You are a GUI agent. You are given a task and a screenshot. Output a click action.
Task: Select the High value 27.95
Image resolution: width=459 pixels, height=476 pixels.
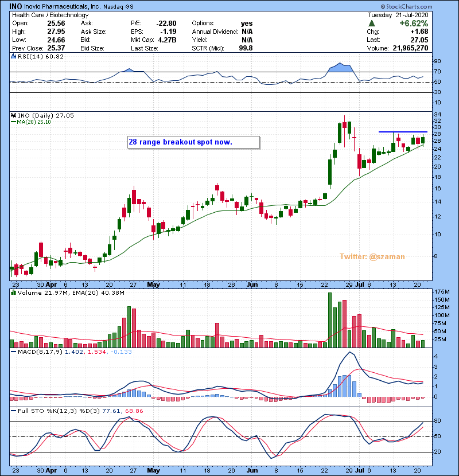pos(56,32)
